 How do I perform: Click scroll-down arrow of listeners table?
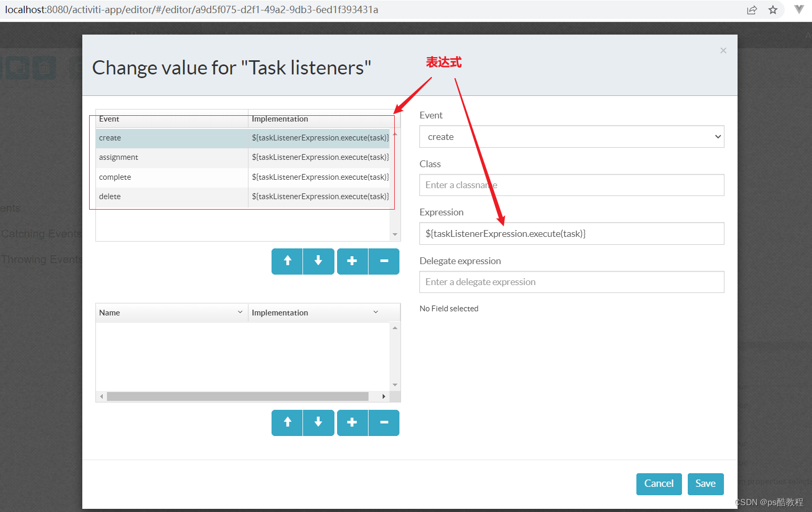click(395, 235)
